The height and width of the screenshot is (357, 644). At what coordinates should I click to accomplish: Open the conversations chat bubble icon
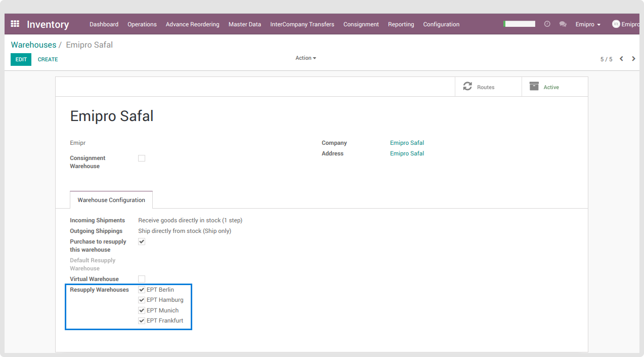pos(563,24)
